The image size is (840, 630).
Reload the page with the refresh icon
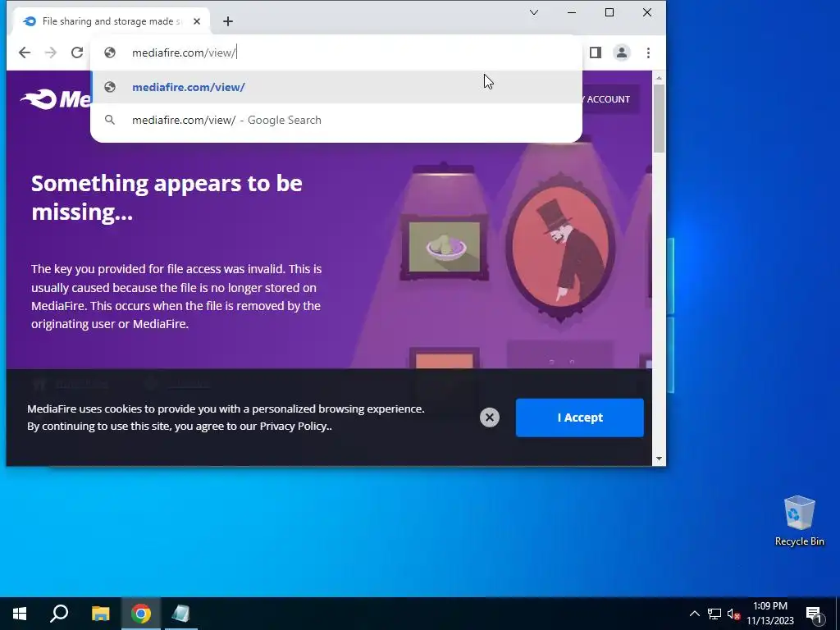pos(77,52)
